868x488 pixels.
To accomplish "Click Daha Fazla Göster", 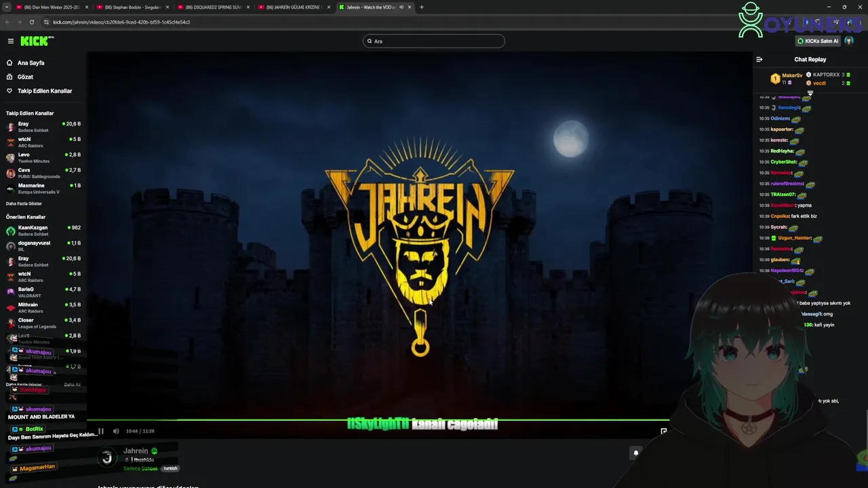I will [x=24, y=203].
